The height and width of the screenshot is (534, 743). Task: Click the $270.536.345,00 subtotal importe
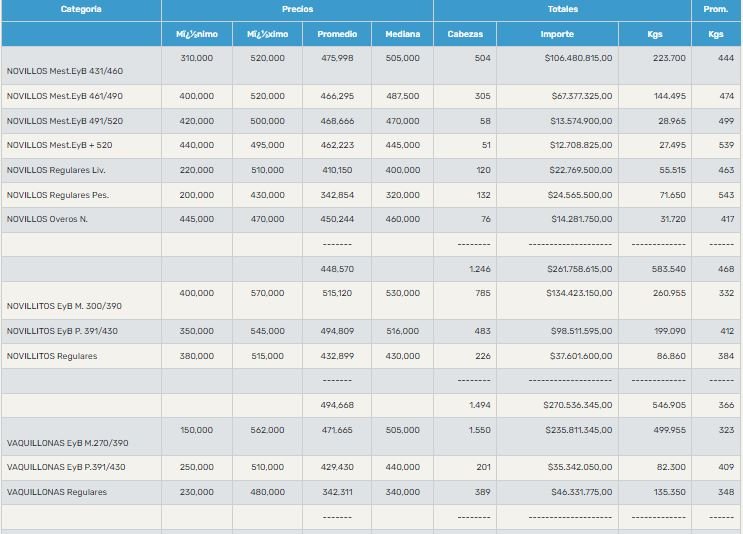[578, 405]
